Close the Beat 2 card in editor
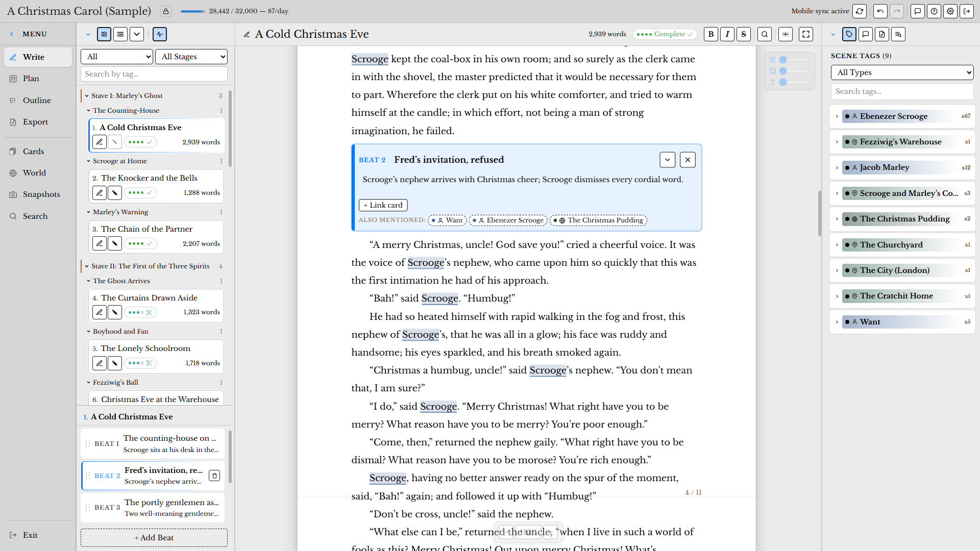The image size is (980, 551). click(x=688, y=160)
